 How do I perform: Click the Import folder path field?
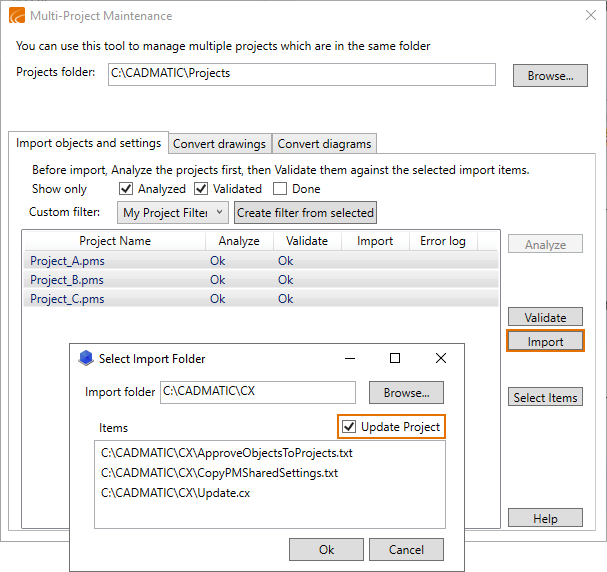click(257, 392)
